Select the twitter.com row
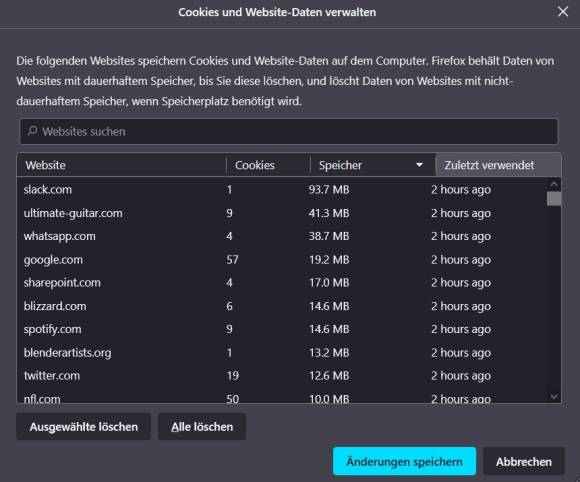Screen dimensions: 580x482 tap(282, 376)
